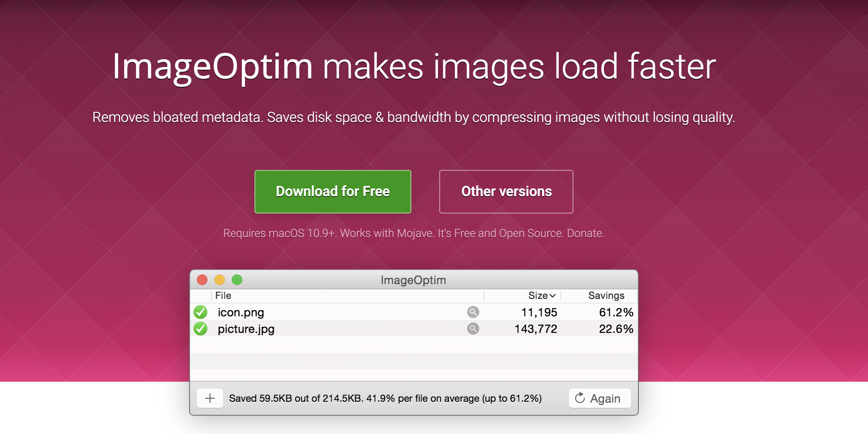Click the magnifier icon for picture.jpg
Image resolution: width=868 pixels, height=434 pixels.
pos(473,329)
